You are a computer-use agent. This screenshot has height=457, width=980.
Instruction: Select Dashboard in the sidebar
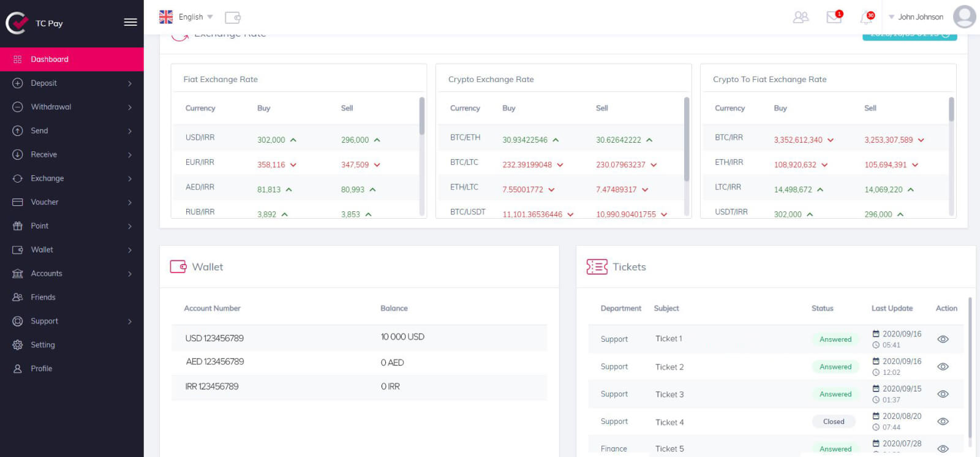click(x=72, y=59)
